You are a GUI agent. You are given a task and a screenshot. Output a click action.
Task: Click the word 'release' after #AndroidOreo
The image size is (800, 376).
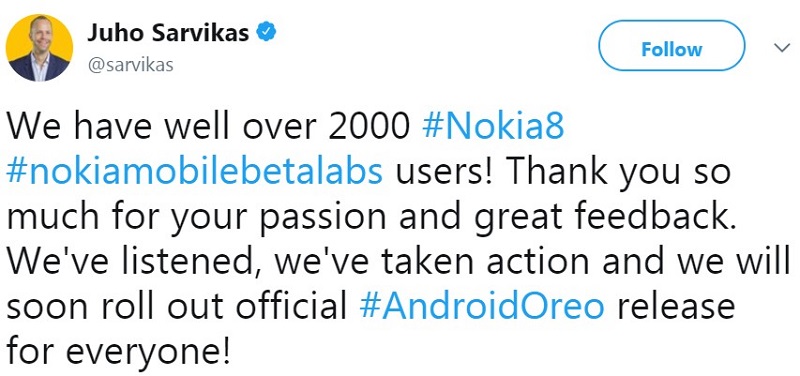(x=676, y=307)
